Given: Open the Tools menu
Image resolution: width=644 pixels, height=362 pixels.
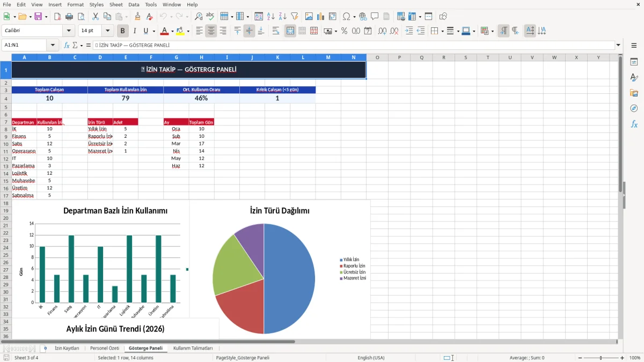Looking at the screenshot, I should [x=151, y=4].
